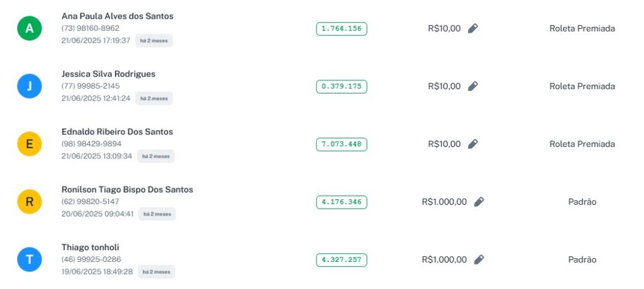644x289 pixels.
Task: Click the 4.176.346 number tag
Action: coord(341,202)
